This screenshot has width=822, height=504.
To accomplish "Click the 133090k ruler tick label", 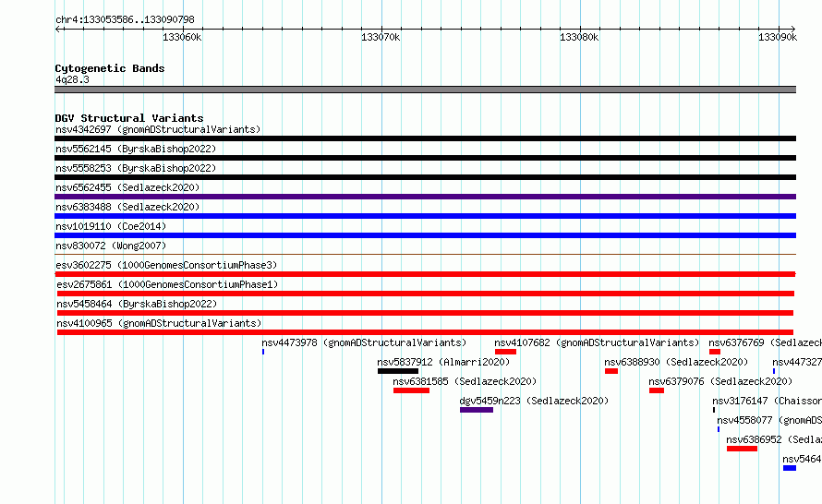I will tap(778, 37).
